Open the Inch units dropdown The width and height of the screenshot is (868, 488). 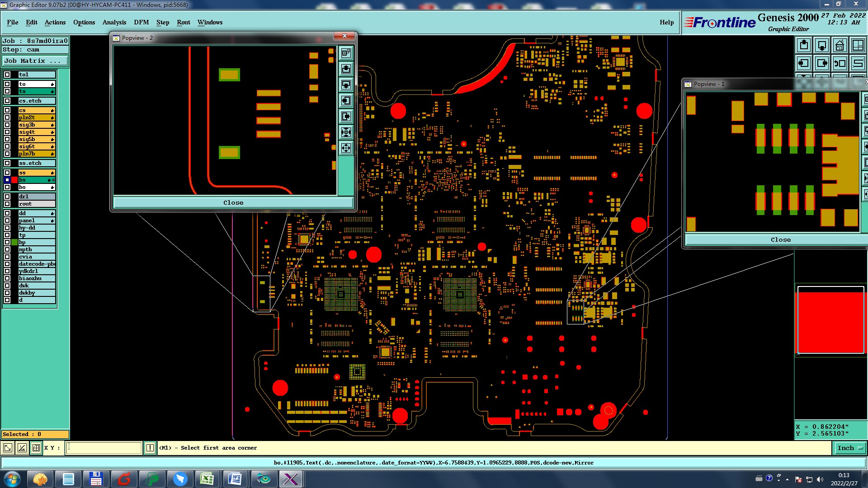pos(850,448)
